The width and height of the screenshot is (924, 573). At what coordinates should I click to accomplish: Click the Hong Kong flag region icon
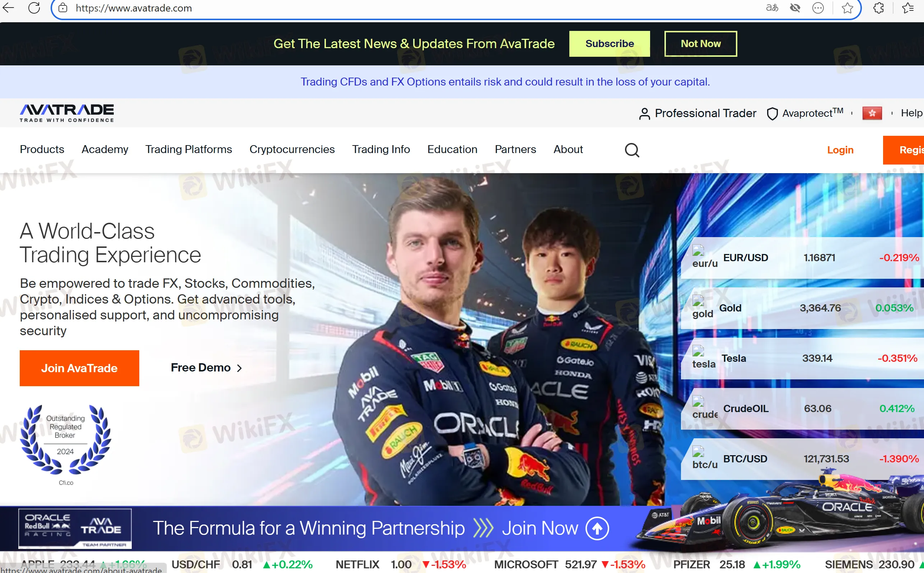872,113
